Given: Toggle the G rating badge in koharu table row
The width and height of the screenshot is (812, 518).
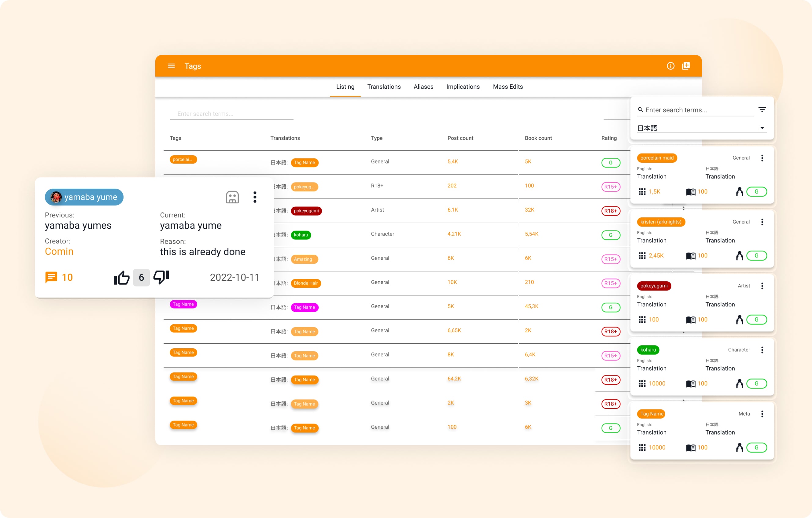Looking at the screenshot, I should click(x=610, y=235).
